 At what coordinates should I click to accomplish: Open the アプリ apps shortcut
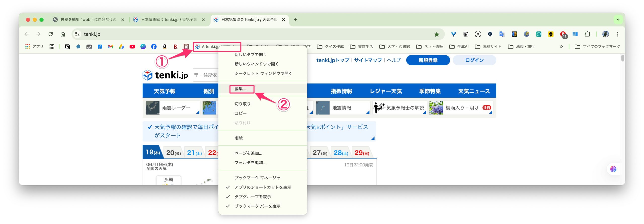pos(34,47)
